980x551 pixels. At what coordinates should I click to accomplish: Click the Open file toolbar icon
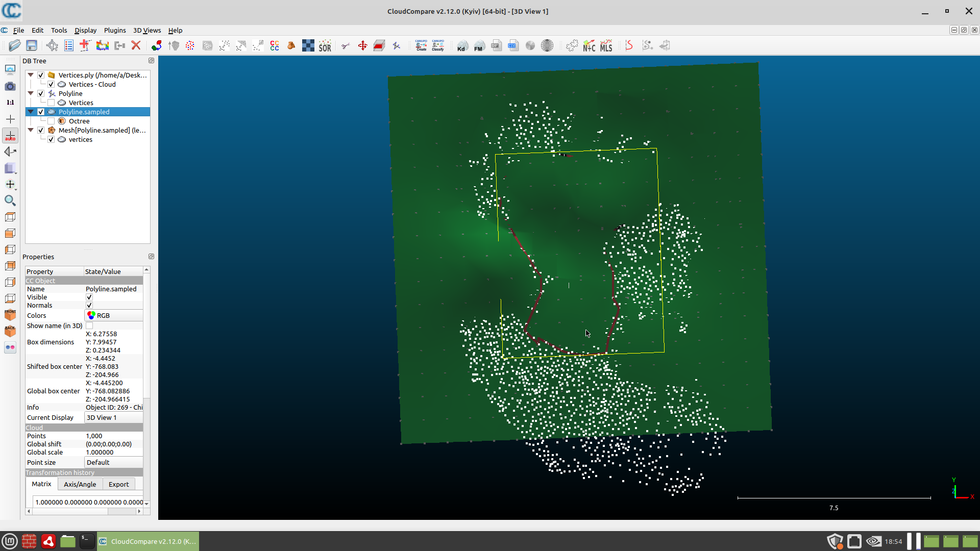pyautogui.click(x=15, y=45)
